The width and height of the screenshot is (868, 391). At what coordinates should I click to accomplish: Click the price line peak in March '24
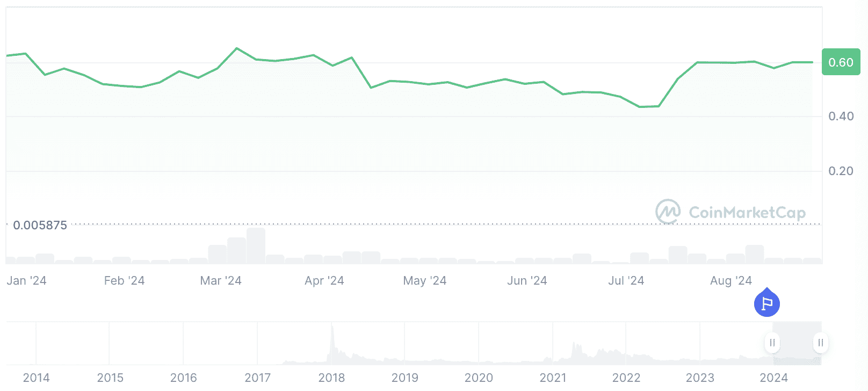[237, 48]
